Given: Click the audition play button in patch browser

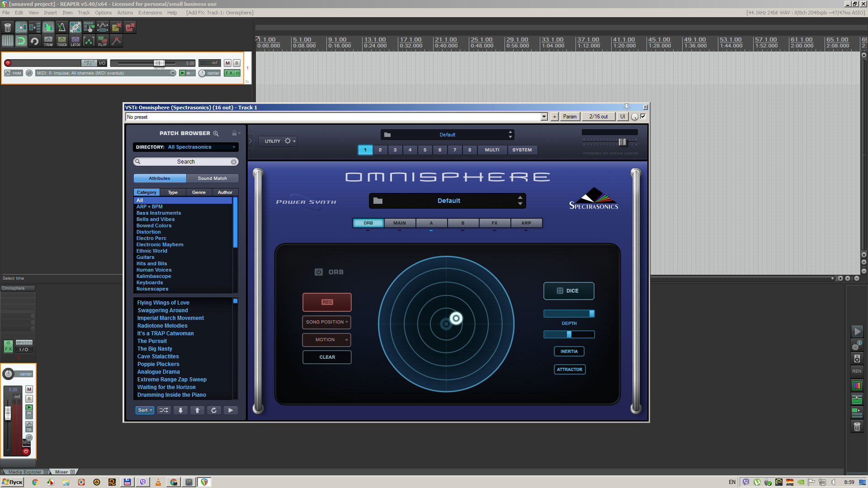Looking at the screenshot, I should point(231,410).
